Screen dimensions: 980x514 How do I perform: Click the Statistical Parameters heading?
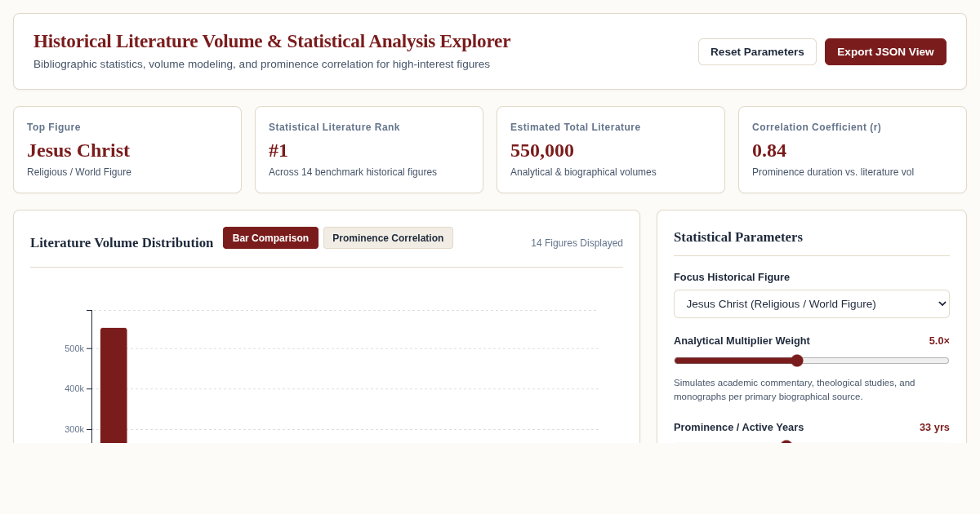[738, 237]
